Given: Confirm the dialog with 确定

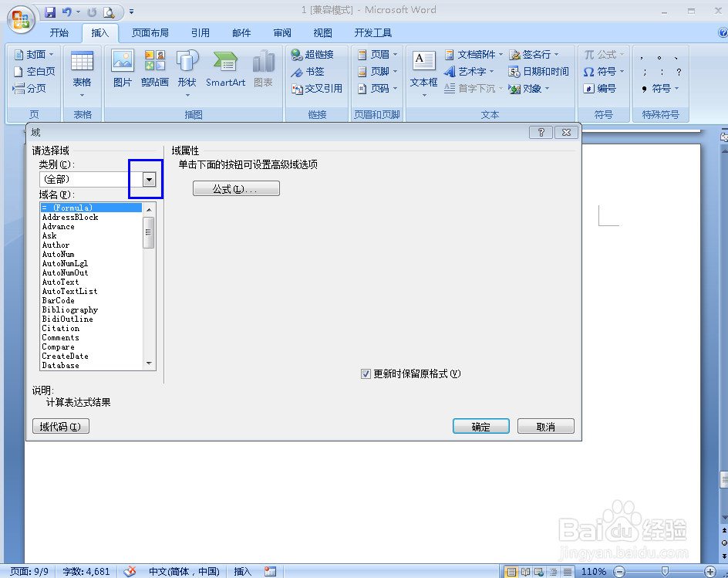Looking at the screenshot, I should pos(481,427).
